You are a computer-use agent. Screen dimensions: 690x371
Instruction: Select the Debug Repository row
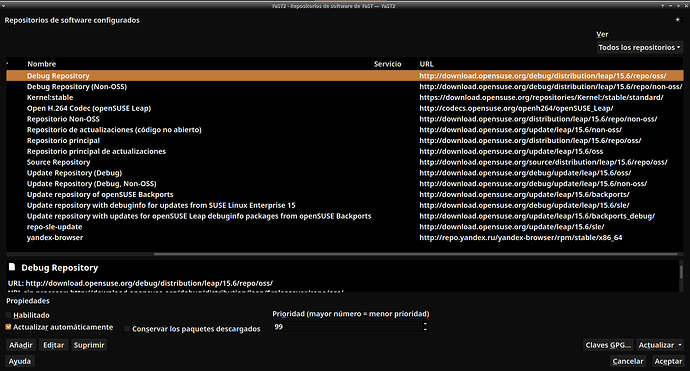click(x=345, y=76)
